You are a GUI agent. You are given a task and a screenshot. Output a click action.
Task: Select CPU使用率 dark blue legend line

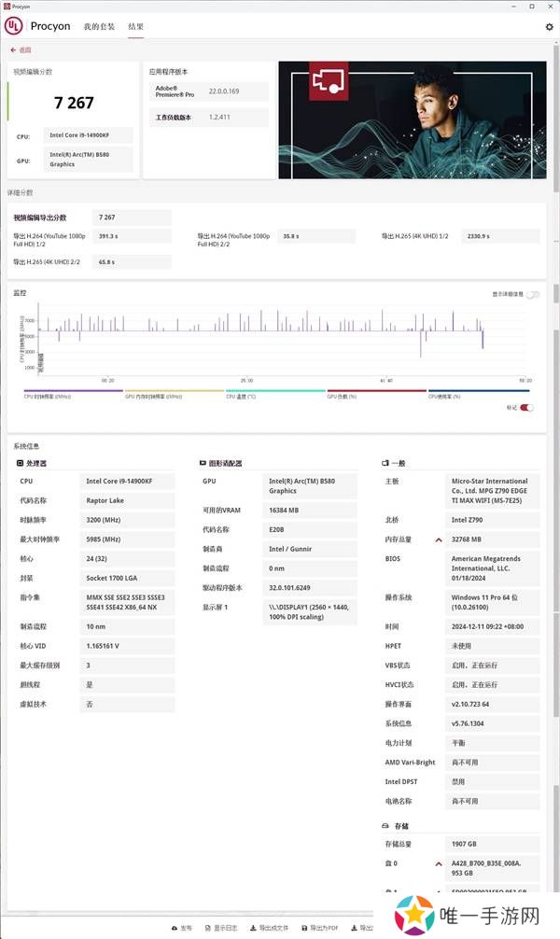pyautogui.click(x=479, y=391)
